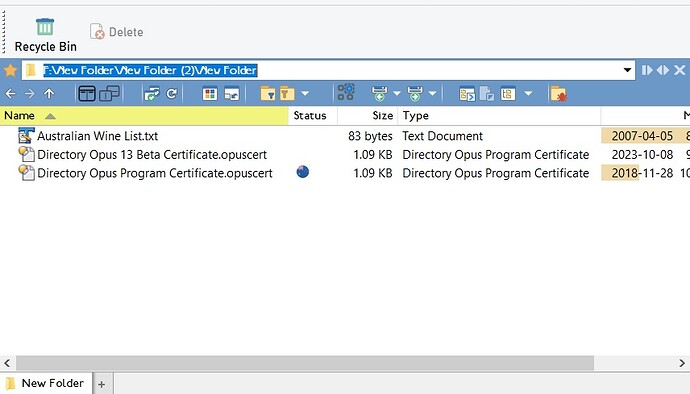The image size is (690, 394).
Task: Click the refresh icon
Action: [172, 93]
